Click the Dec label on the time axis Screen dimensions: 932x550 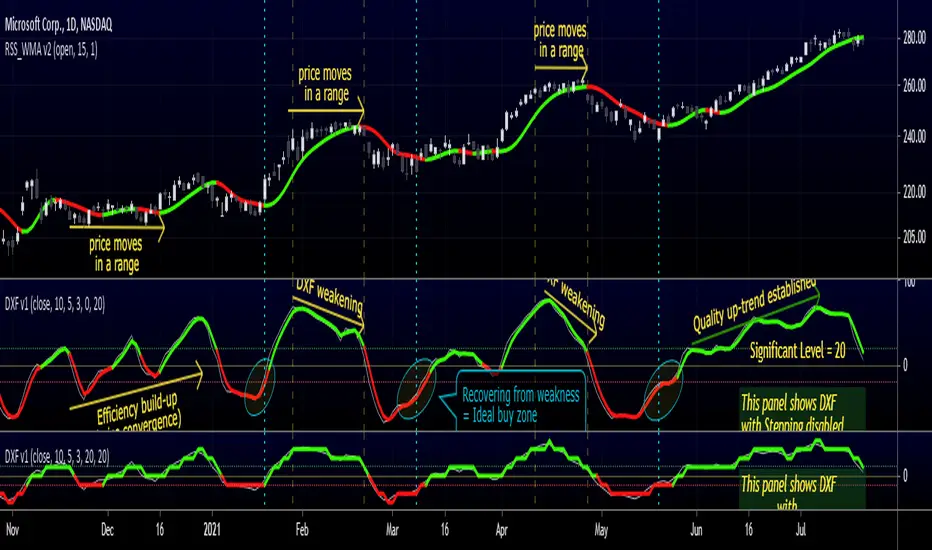click(107, 530)
